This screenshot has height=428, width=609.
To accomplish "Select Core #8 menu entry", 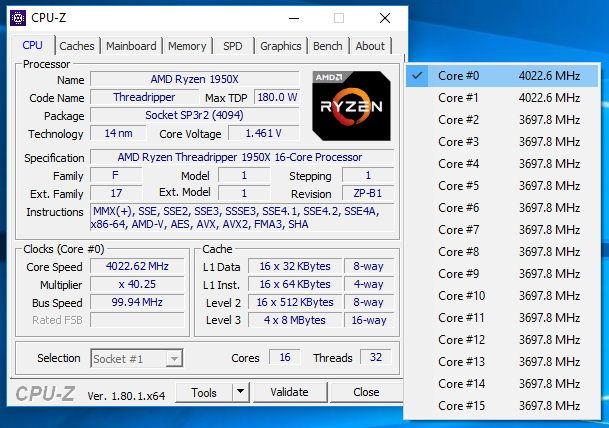I will (502, 252).
